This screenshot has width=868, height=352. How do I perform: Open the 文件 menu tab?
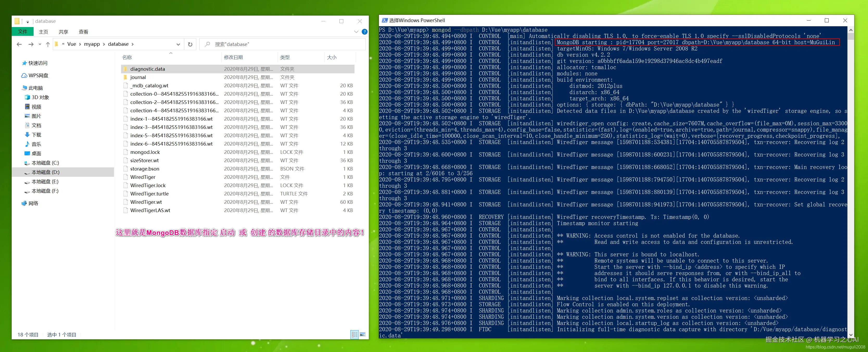coord(23,32)
